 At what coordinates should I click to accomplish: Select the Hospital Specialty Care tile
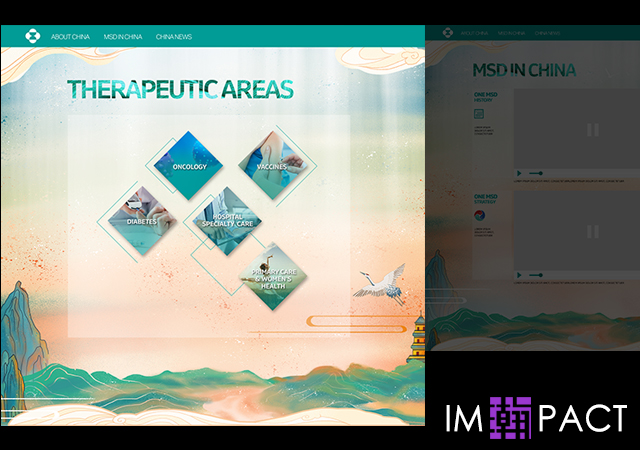click(x=227, y=221)
